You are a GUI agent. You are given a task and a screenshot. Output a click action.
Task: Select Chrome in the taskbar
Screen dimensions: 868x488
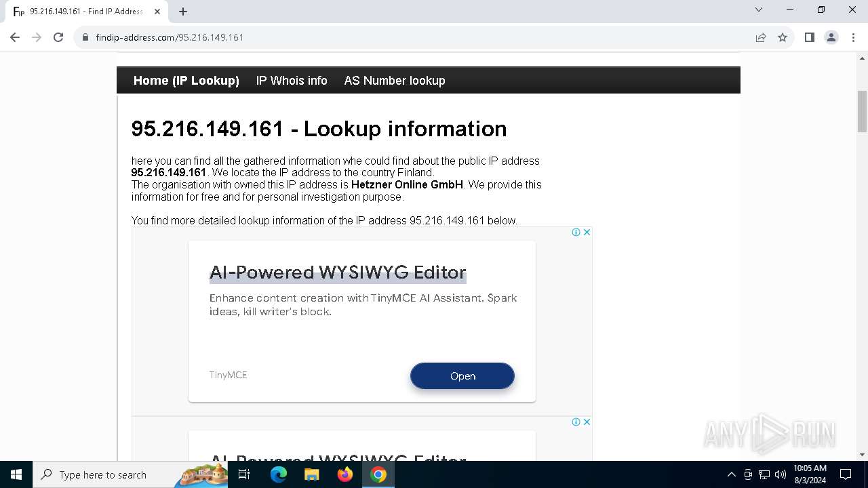click(x=378, y=474)
